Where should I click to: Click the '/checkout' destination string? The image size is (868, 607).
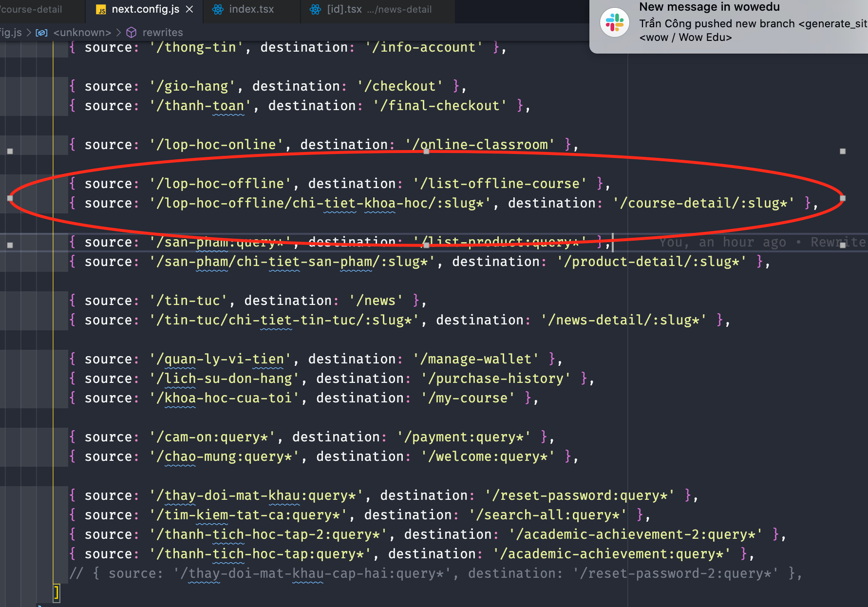pyautogui.click(x=400, y=86)
